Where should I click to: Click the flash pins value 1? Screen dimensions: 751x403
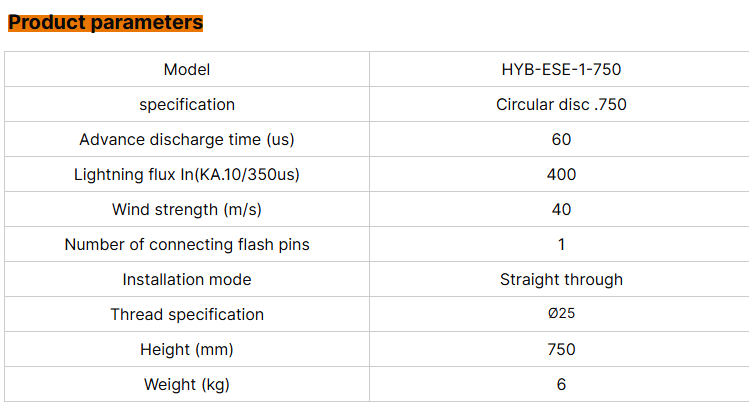(561, 245)
